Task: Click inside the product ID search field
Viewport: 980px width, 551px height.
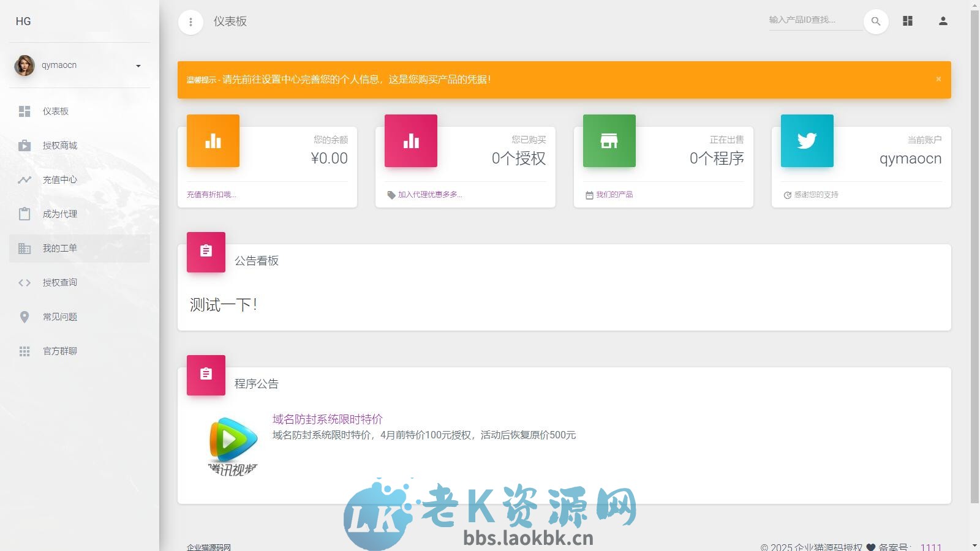Action: point(815,20)
